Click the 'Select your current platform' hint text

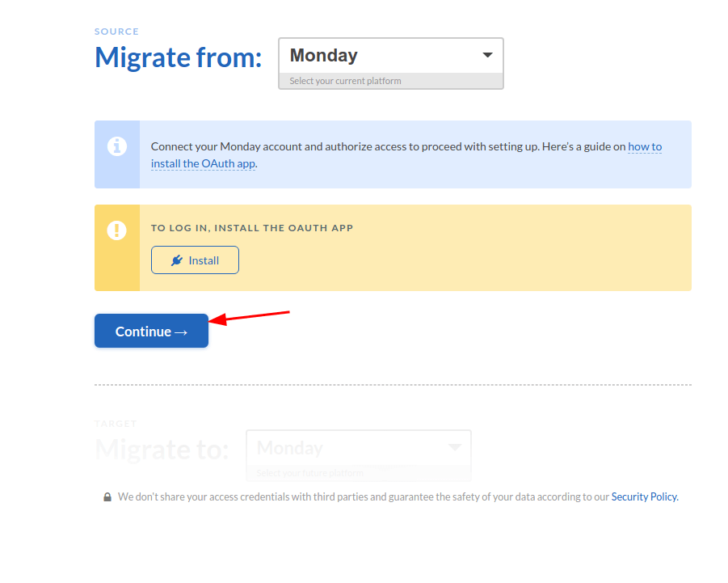pos(345,81)
